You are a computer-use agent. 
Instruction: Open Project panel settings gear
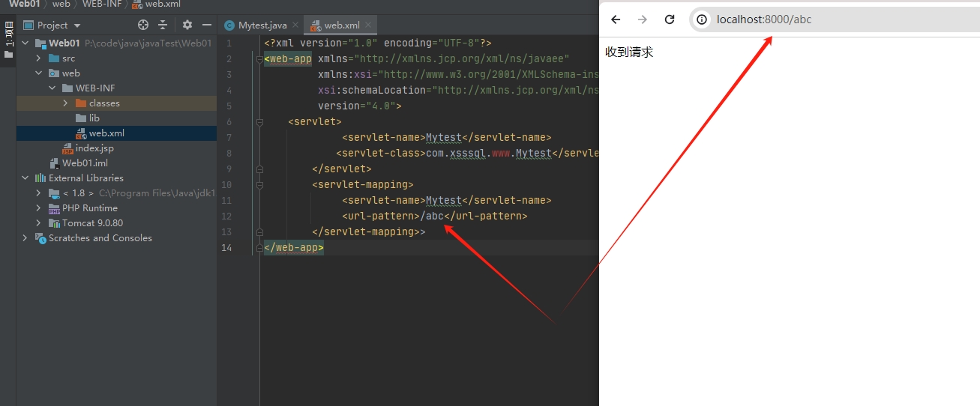[x=187, y=25]
